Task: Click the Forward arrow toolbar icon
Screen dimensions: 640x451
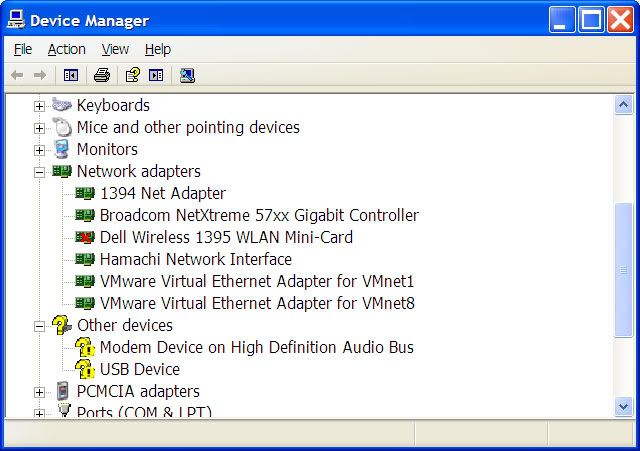Action: pos(40,75)
